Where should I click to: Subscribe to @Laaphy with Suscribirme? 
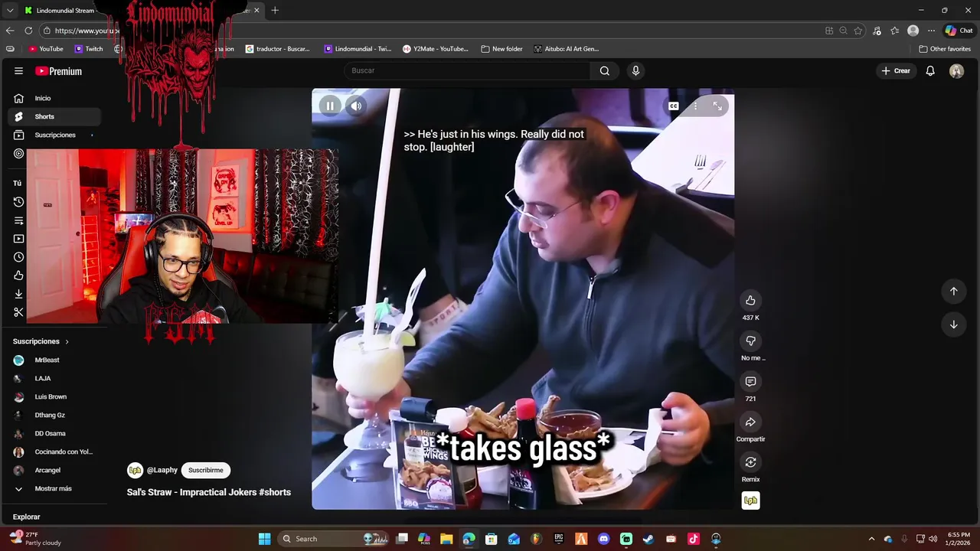point(206,470)
